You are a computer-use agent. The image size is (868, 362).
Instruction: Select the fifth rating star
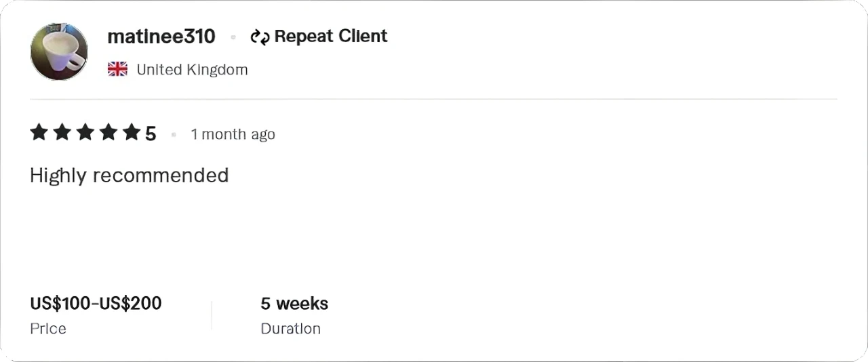pyautogui.click(x=131, y=133)
